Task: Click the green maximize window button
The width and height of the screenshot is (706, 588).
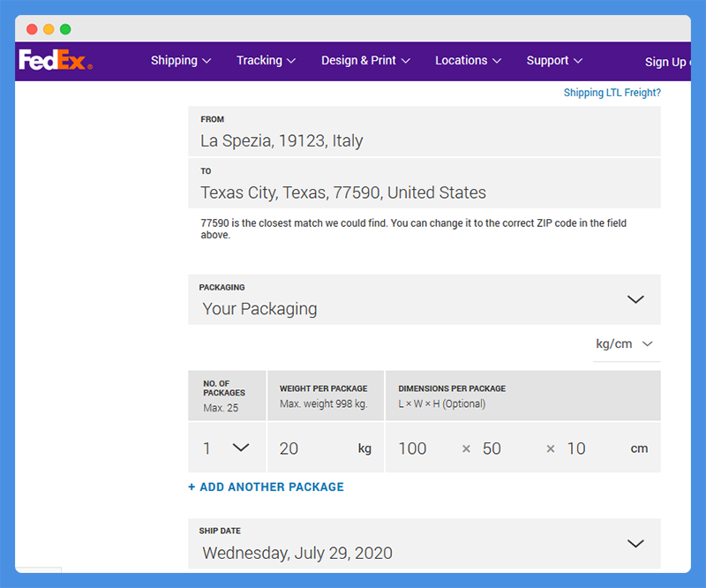Action: click(x=65, y=29)
